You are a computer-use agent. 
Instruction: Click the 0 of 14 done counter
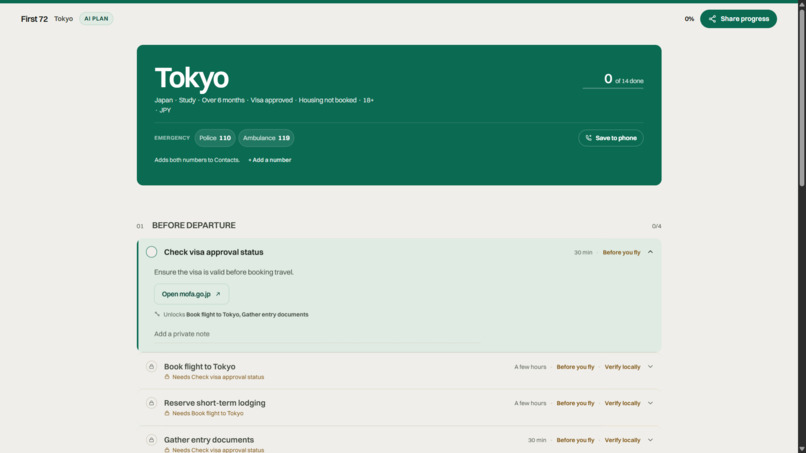pos(623,80)
